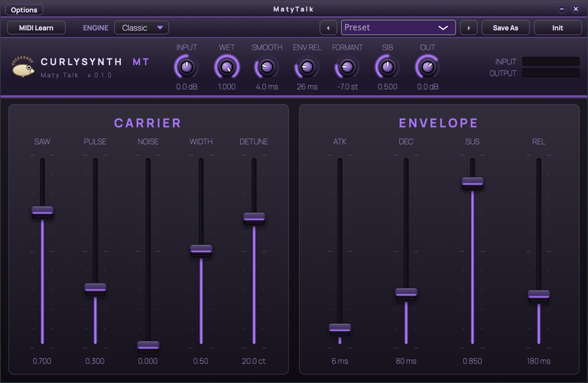Click the 0.850 SUS value
The width and height of the screenshot is (588, 383).
tap(472, 361)
